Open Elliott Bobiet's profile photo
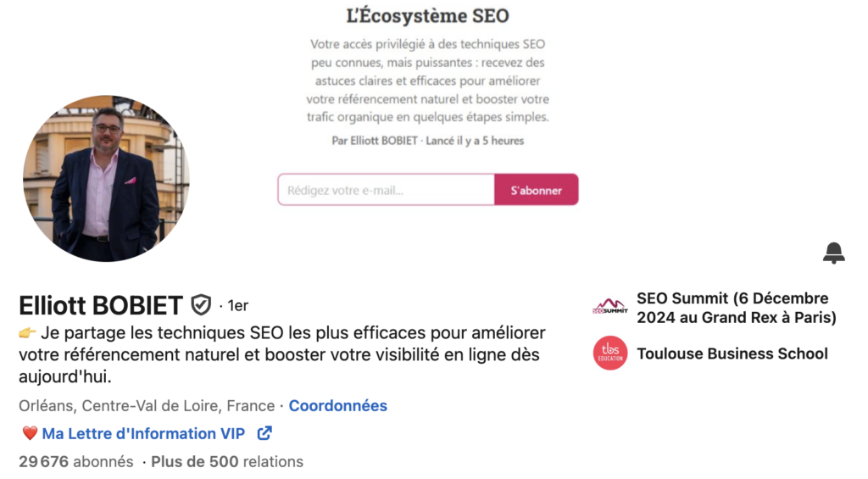 [106, 178]
